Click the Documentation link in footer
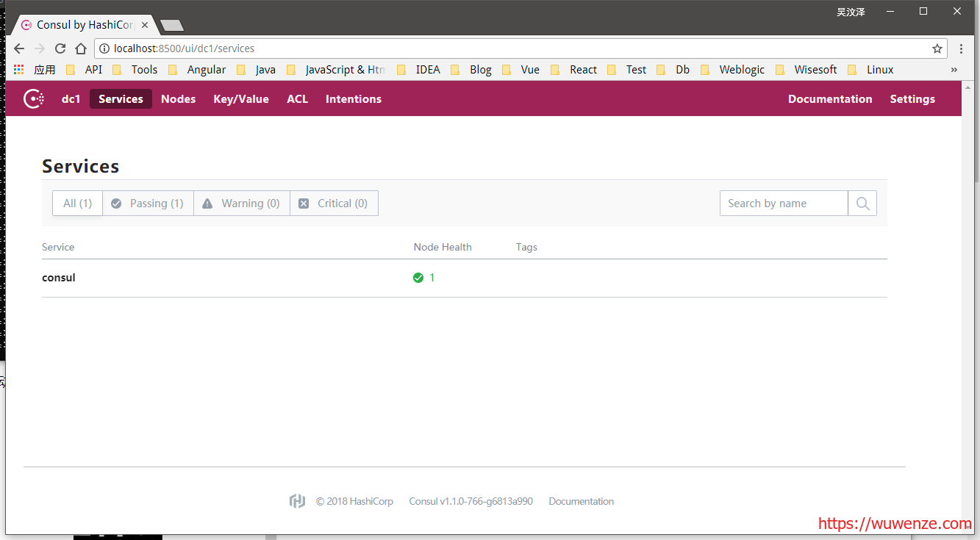Viewport: 980px width, 540px height. coord(581,501)
